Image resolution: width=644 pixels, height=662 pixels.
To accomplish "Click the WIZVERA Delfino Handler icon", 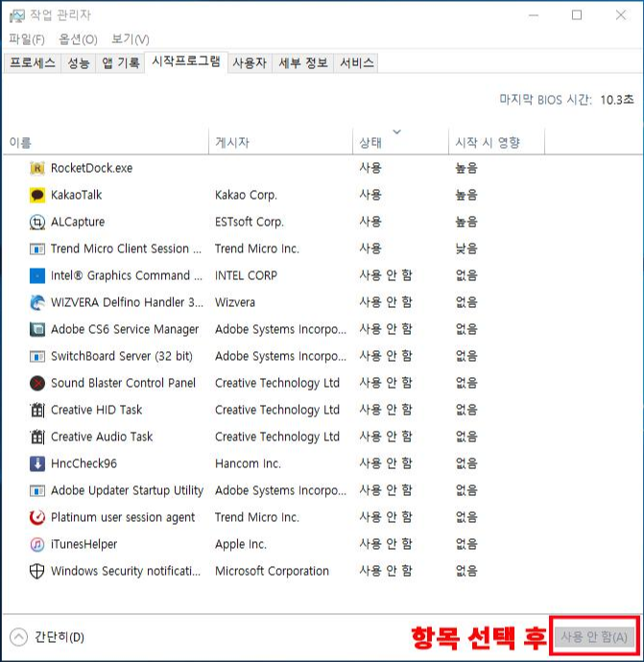I will [x=37, y=302].
